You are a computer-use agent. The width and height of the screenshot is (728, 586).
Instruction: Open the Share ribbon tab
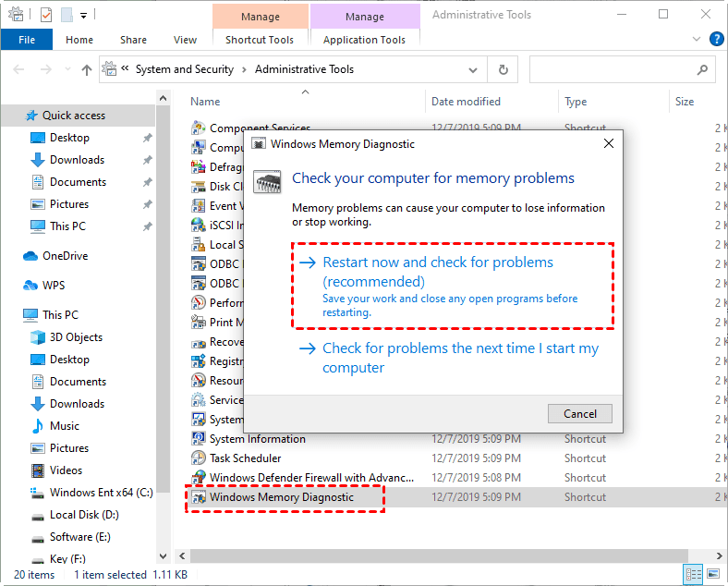tap(133, 40)
